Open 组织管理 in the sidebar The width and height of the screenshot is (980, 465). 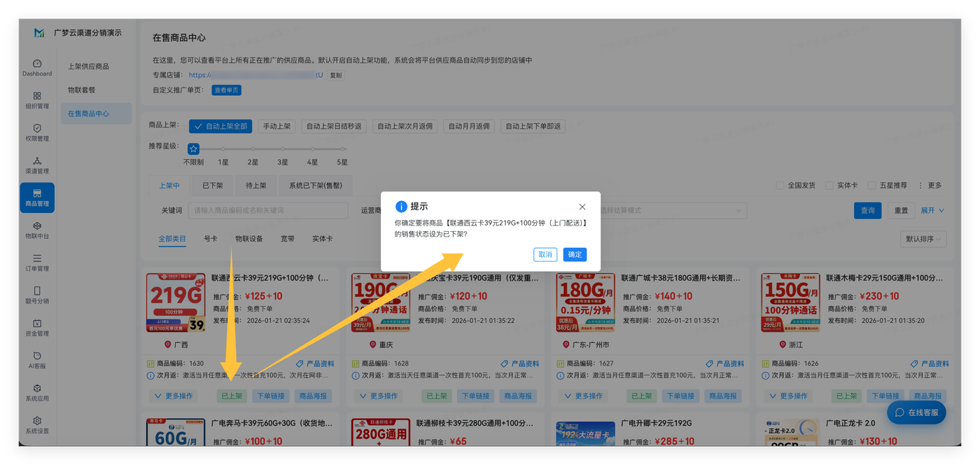click(37, 100)
